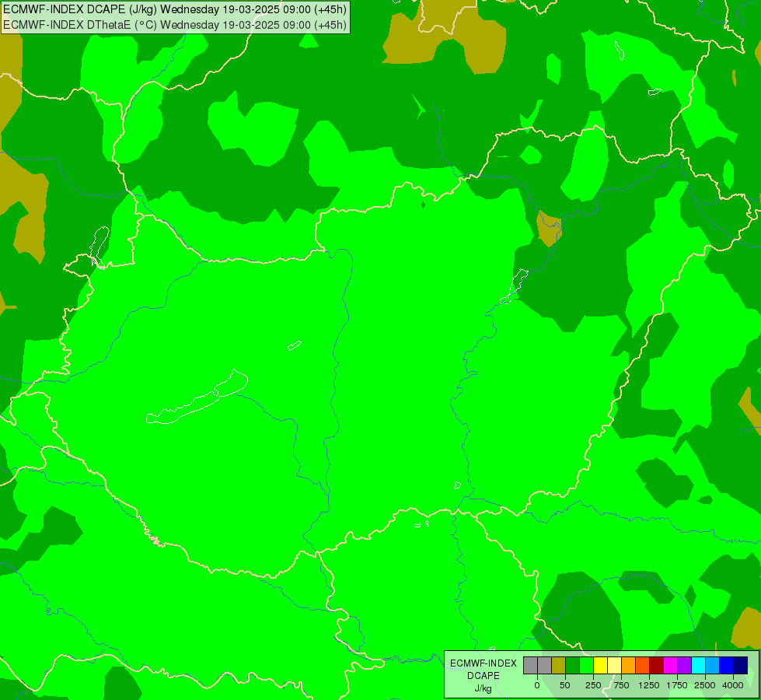Click the legend label 'DCAPE'

coord(483,676)
